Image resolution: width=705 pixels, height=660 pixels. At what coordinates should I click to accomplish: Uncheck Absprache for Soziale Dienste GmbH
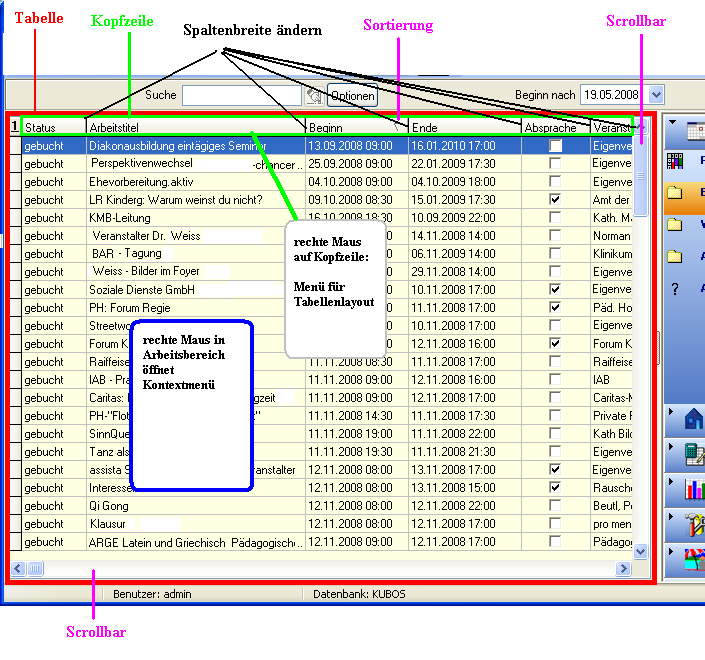point(556,289)
